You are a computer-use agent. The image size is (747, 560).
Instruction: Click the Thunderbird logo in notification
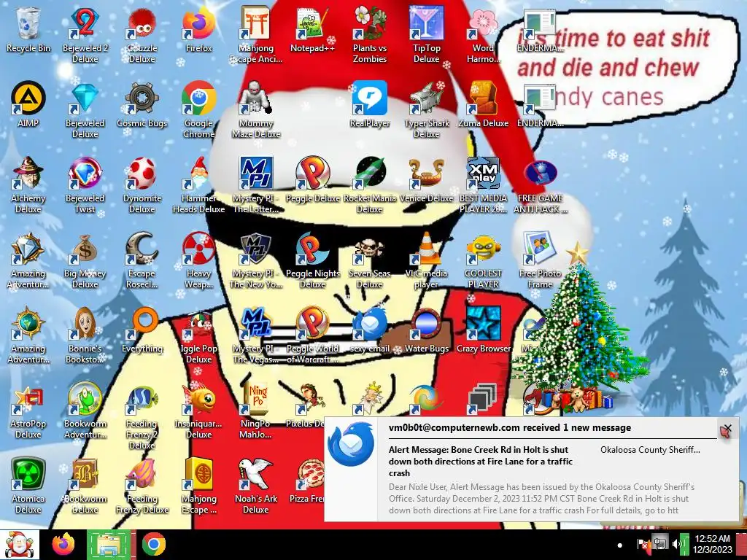click(351, 444)
